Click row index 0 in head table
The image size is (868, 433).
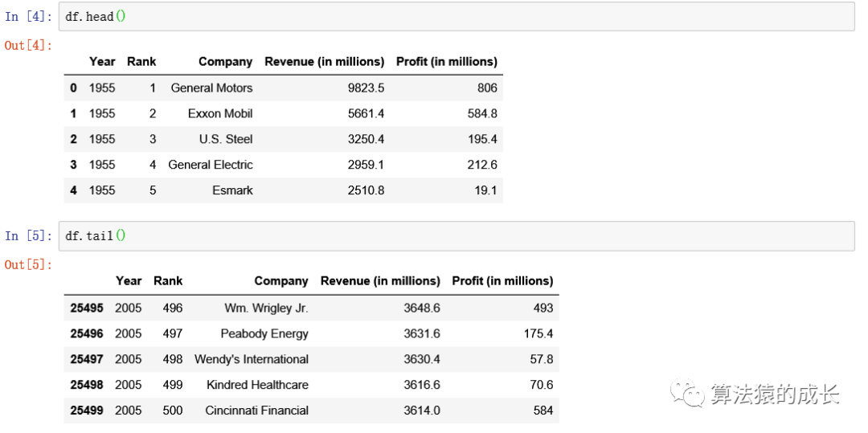tap(74, 88)
